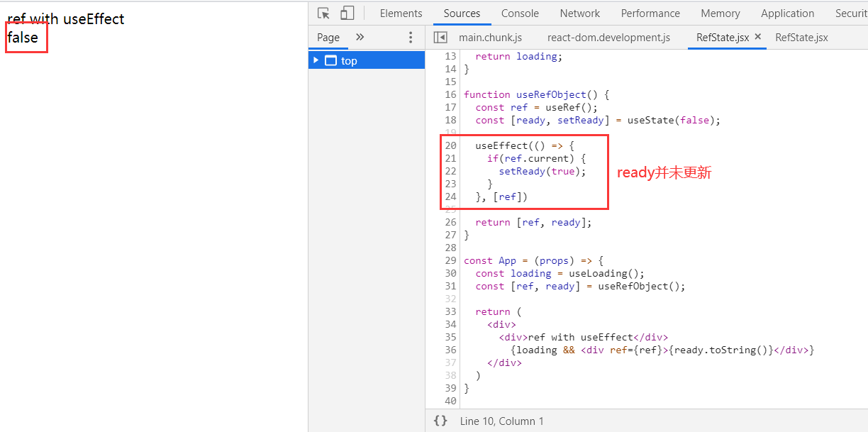The height and width of the screenshot is (432, 868).
Task: Click the '{loading && <div ref={ref}>' line
Action: tap(662, 350)
